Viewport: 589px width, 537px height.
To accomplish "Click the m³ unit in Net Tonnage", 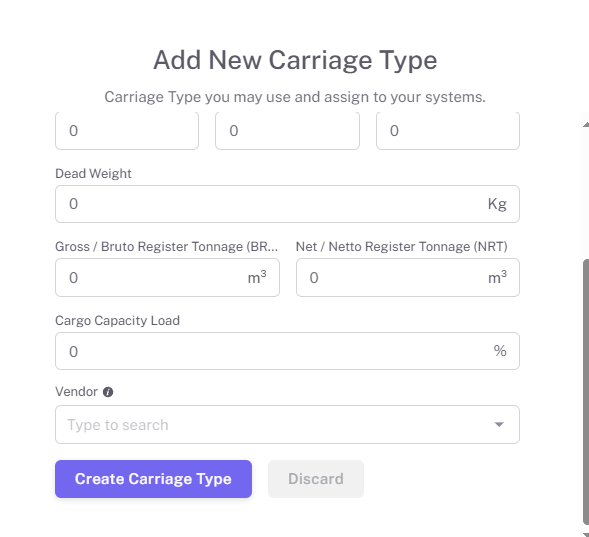I will click(497, 277).
